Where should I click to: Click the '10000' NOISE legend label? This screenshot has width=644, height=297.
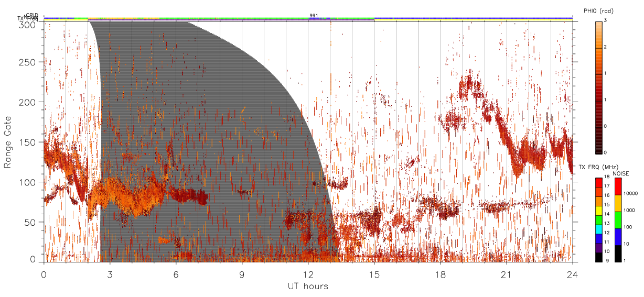pos(631,193)
